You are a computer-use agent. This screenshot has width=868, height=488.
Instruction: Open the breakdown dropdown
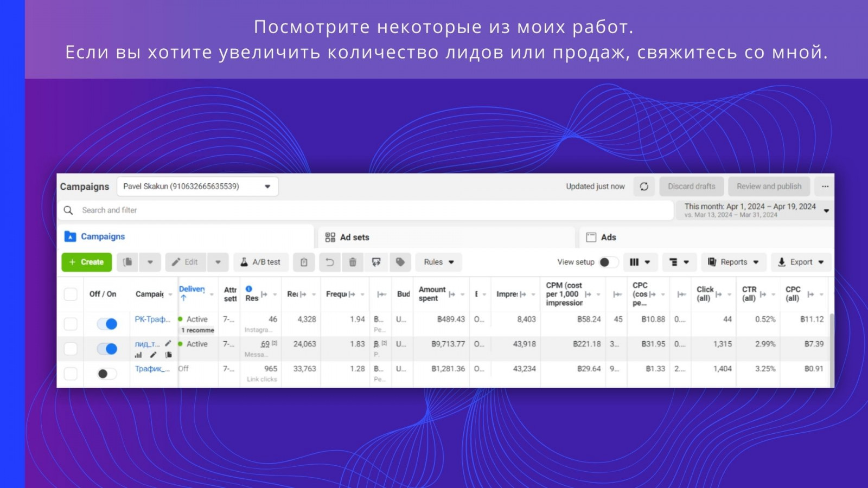tap(679, 262)
